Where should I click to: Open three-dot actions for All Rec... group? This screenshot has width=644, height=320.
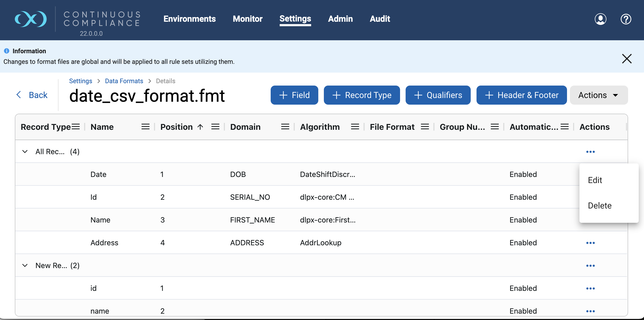pyautogui.click(x=591, y=152)
